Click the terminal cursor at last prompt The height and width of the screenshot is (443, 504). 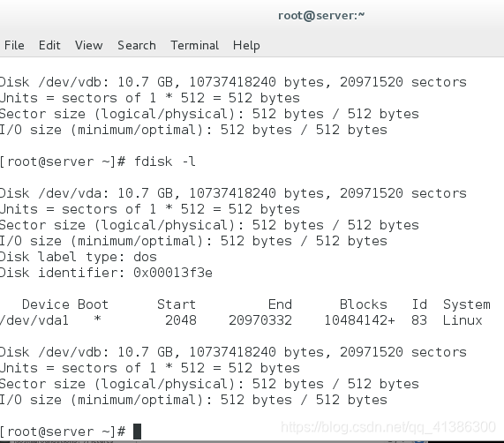tap(137, 432)
